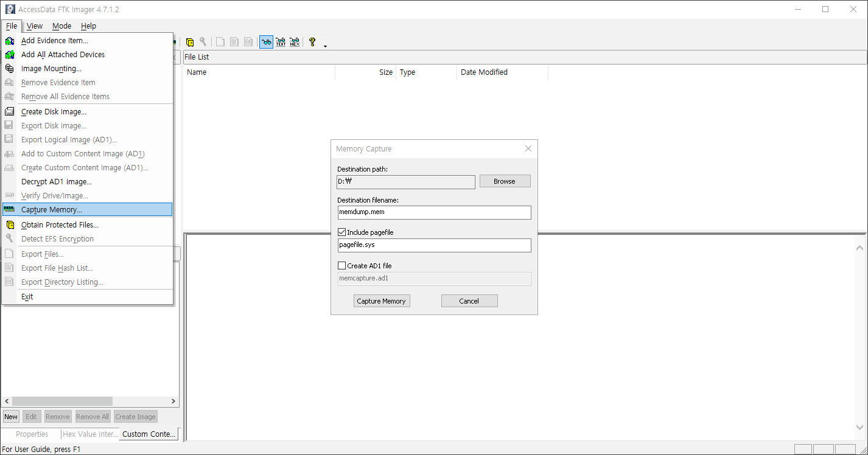The height and width of the screenshot is (455, 868).
Task: Switch to the Properties tab
Action: coord(32,434)
